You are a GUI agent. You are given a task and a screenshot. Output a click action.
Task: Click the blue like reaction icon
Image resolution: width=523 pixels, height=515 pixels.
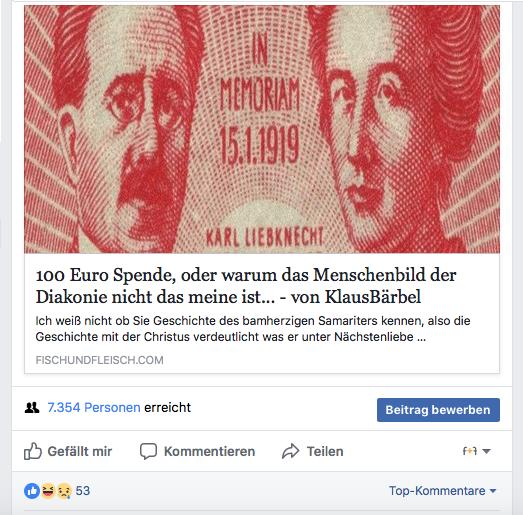[x=32, y=491]
